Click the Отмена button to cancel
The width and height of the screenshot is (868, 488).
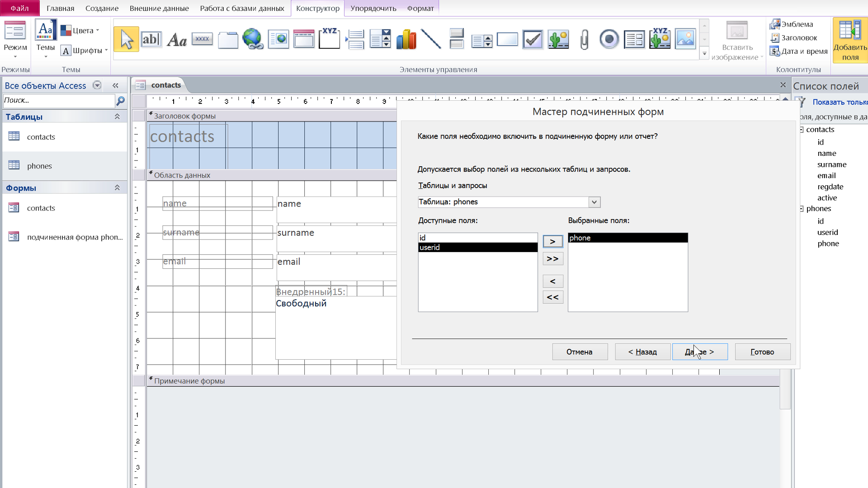[580, 352]
